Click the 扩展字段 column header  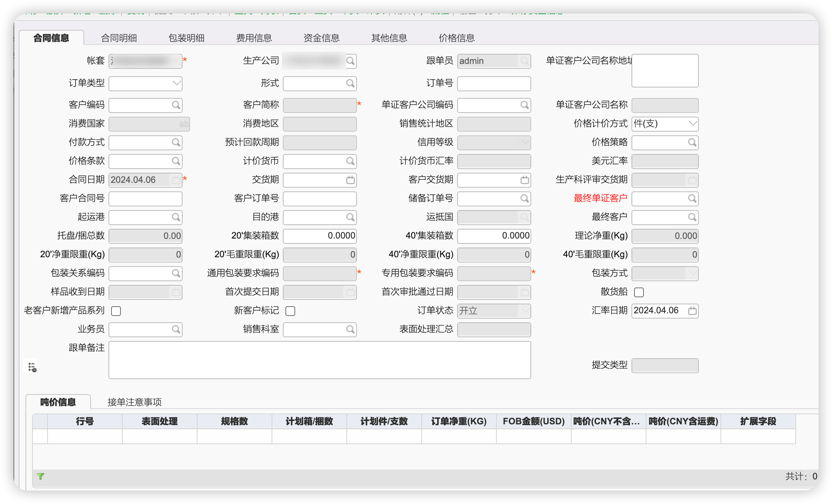758,421
